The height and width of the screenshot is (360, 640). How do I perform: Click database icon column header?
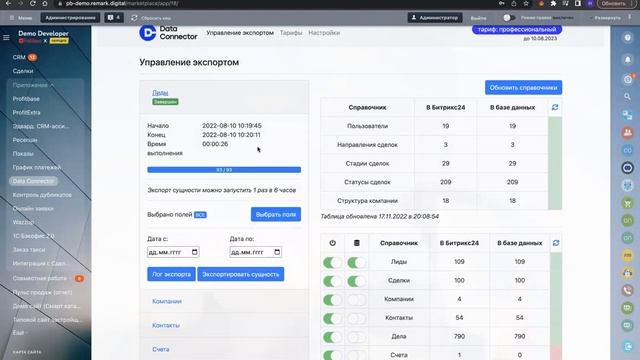coord(356,243)
